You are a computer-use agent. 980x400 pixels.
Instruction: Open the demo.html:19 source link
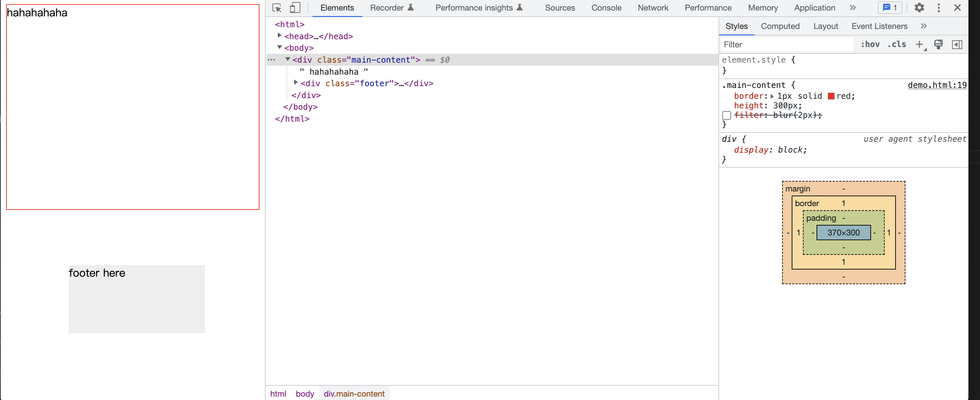pyautogui.click(x=937, y=85)
